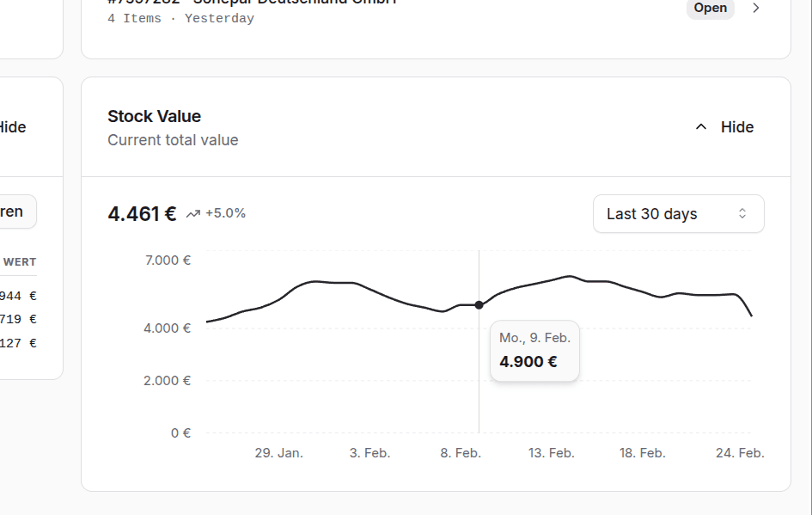Click the Mo., 9. Feb. tooltip date label
The image size is (812, 515).
pyautogui.click(x=534, y=337)
